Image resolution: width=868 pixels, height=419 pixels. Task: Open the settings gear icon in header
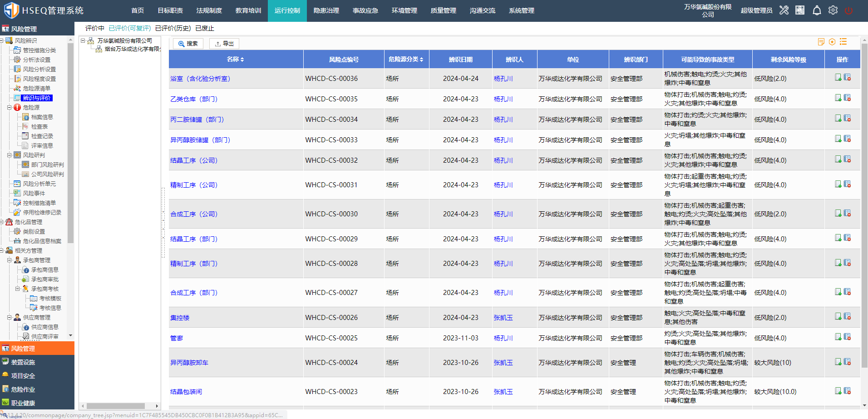click(833, 10)
